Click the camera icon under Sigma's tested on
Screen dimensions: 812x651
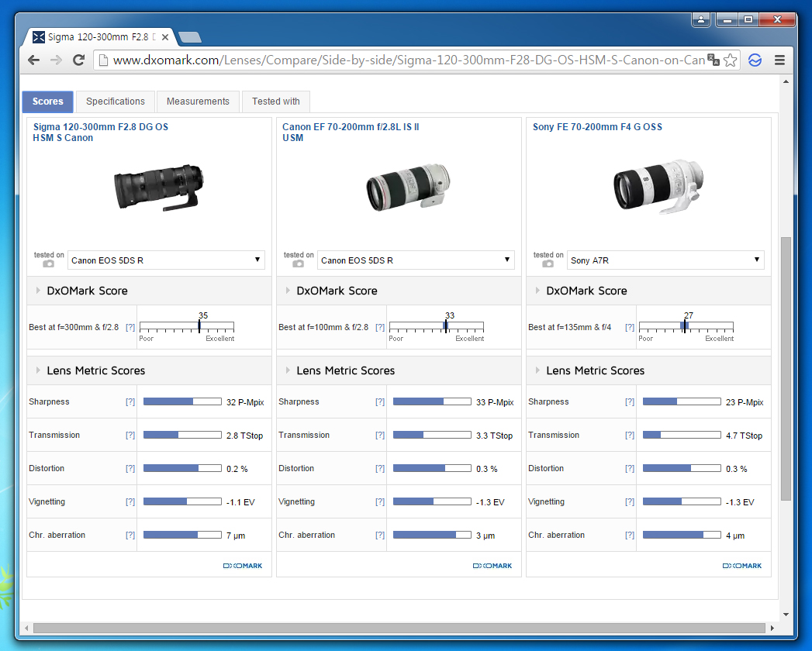pos(48,263)
